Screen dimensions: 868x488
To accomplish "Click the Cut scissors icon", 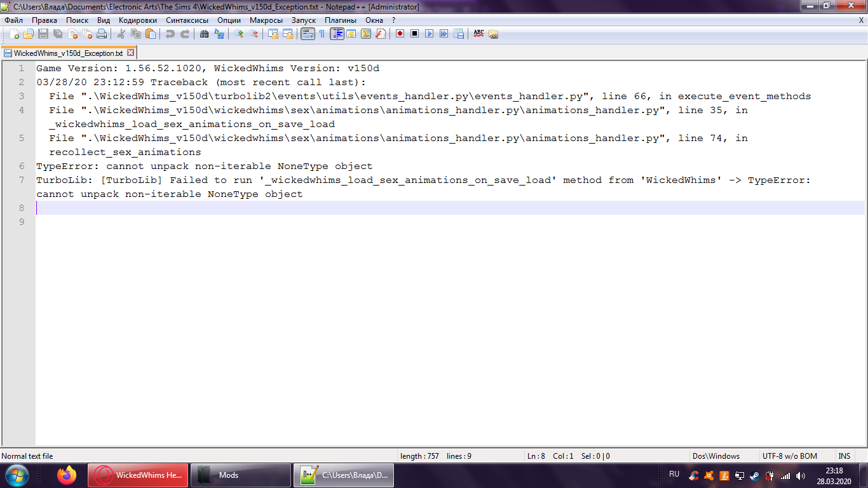I will click(121, 34).
